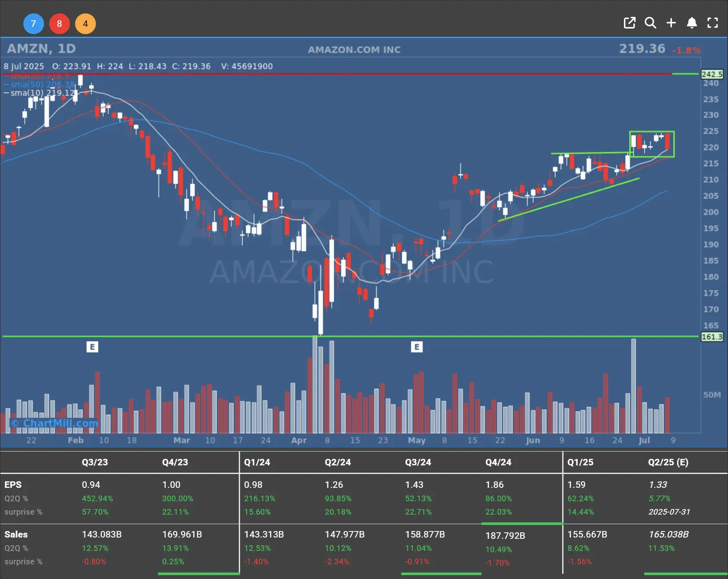Click the plus add icon
This screenshot has width=728, height=579.
[x=671, y=23]
